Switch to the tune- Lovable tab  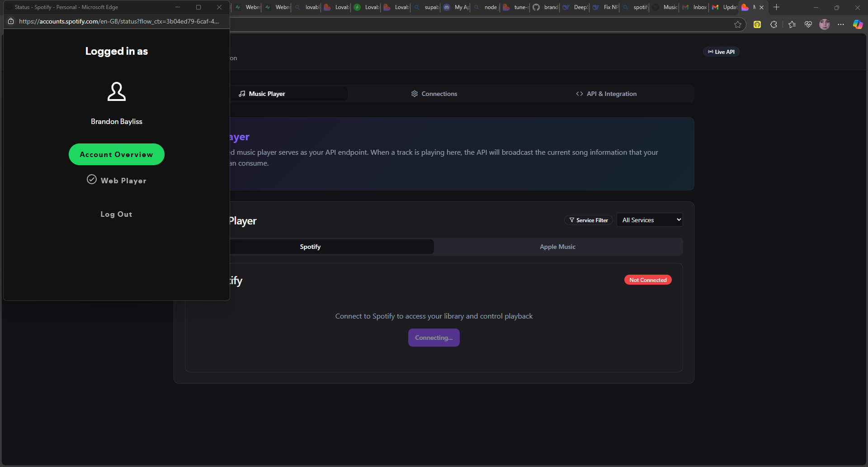pyautogui.click(x=516, y=7)
